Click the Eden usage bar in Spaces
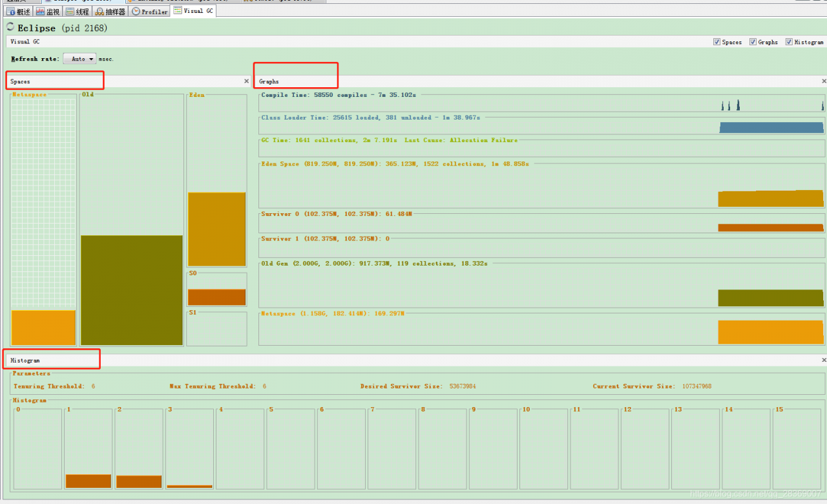 (x=217, y=229)
